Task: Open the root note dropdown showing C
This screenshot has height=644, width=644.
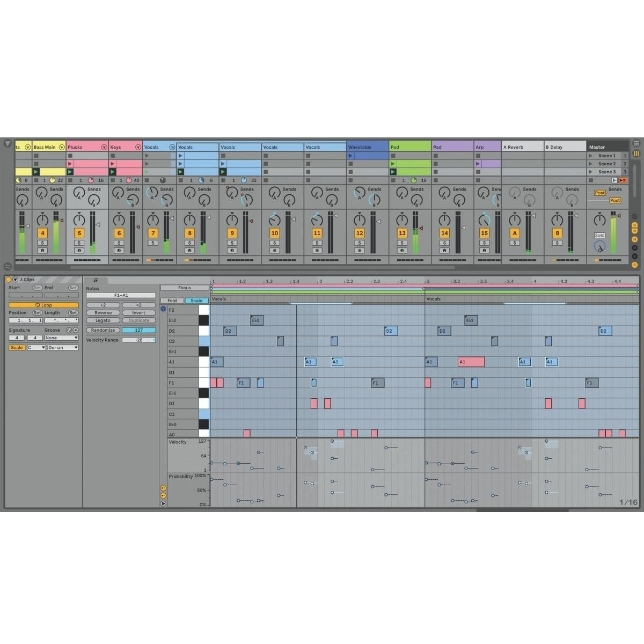Action: click(35, 347)
